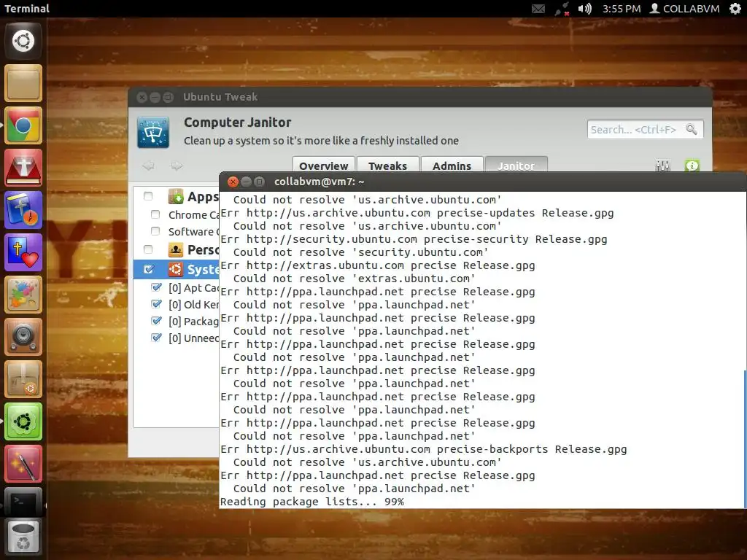This screenshot has width=747, height=560.
Task: Click the Ubuntu Tweak window title bar
Action: (420, 97)
